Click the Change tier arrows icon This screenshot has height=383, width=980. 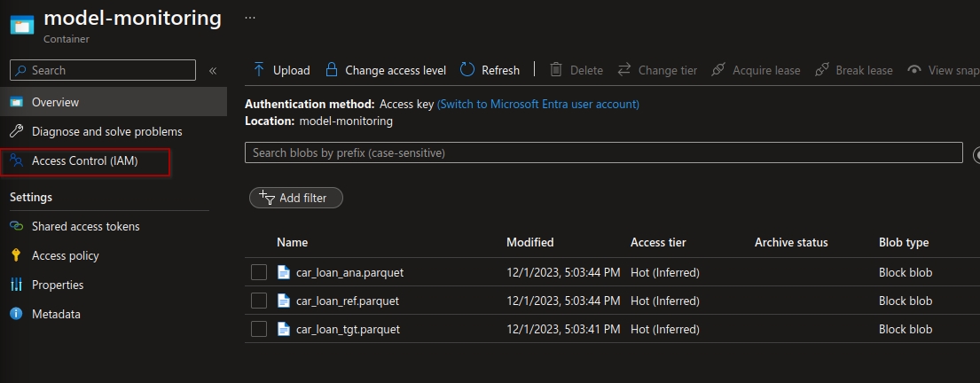pyautogui.click(x=624, y=70)
